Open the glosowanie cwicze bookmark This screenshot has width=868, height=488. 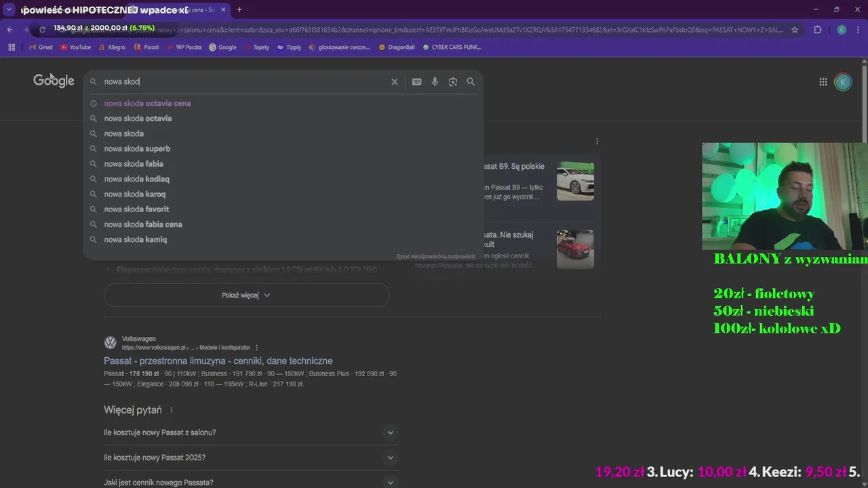pos(339,47)
